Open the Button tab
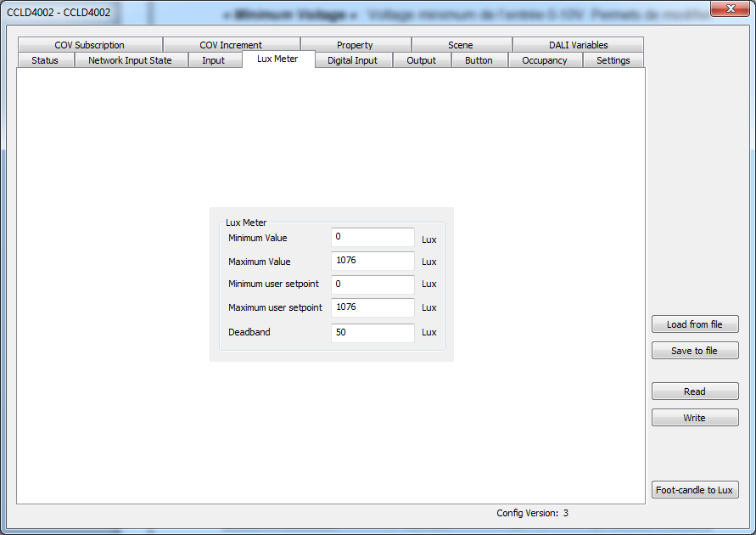The height and width of the screenshot is (535, 756). point(479,60)
